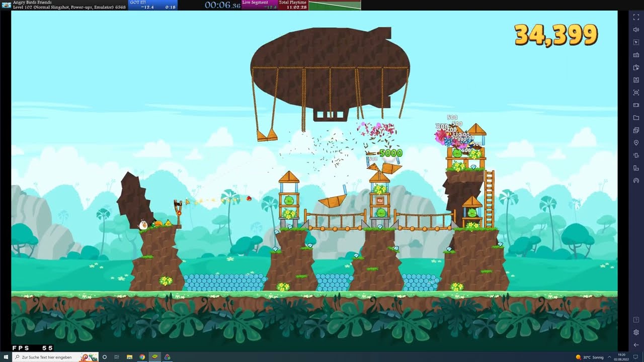Open the media folder icon in sidebar
This screenshot has height=362, width=644.
pyautogui.click(x=636, y=118)
